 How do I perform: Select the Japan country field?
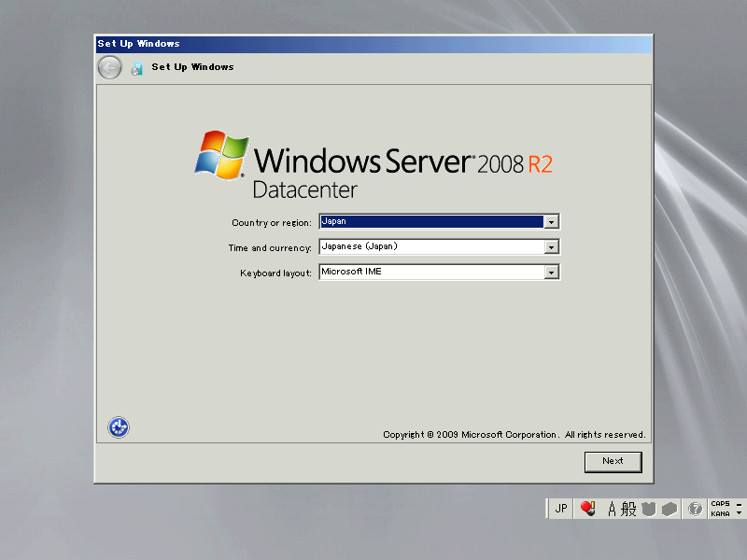pyautogui.click(x=439, y=222)
